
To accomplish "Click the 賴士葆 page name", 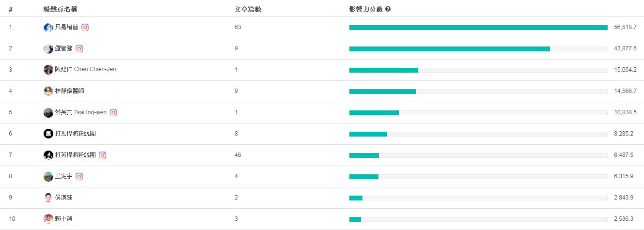I will [x=63, y=219].
